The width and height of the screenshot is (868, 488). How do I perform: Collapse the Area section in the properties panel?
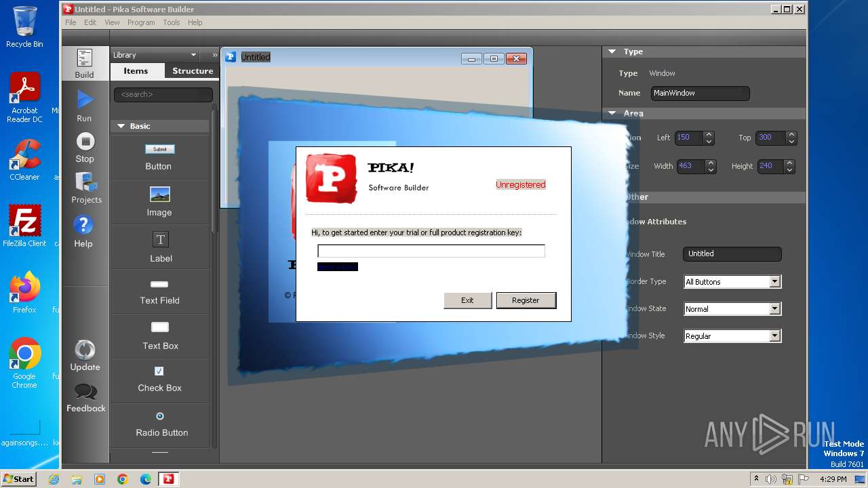(612, 113)
